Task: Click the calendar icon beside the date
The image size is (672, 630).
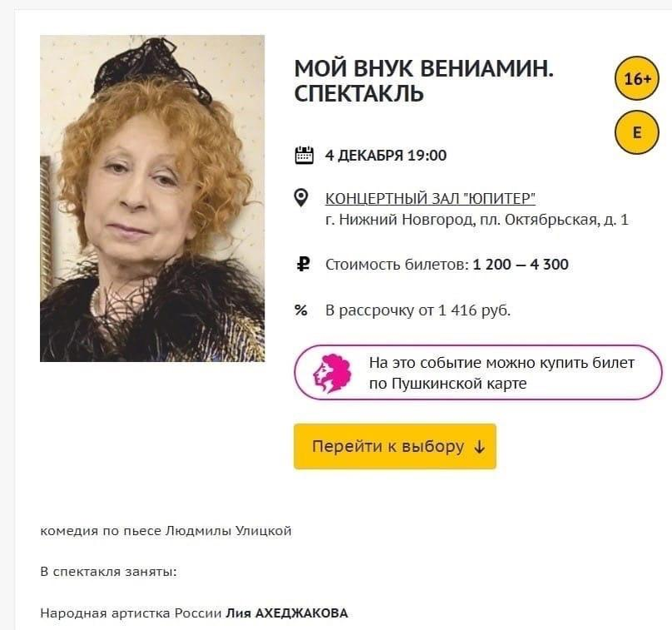Action: (304, 152)
